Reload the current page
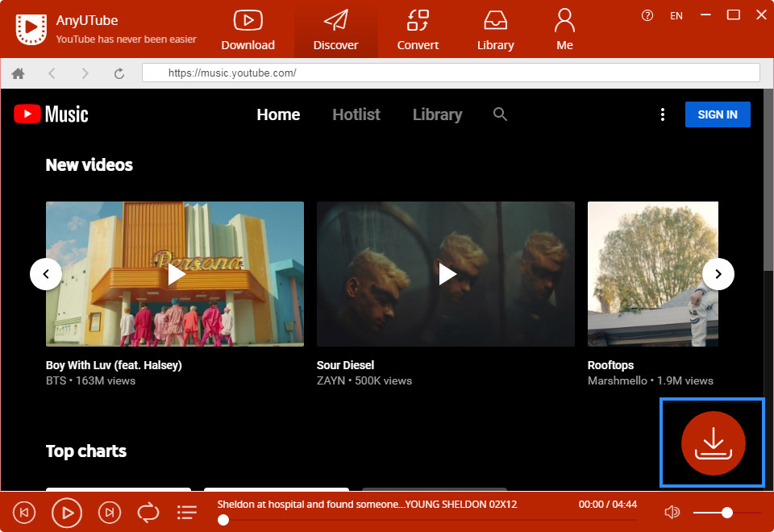 (119, 73)
